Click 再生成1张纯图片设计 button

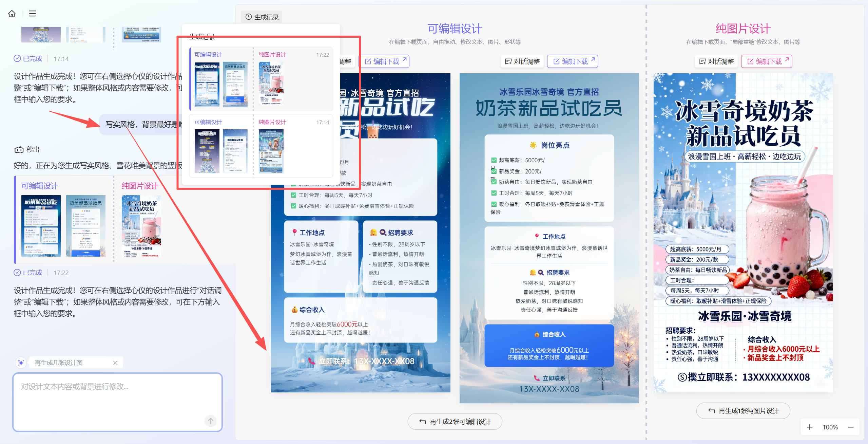[x=743, y=411]
